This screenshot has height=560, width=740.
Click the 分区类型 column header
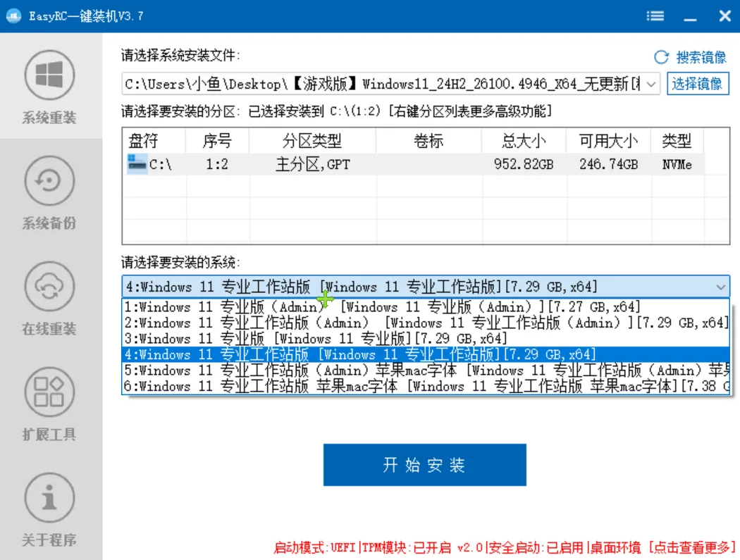[312, 141]
